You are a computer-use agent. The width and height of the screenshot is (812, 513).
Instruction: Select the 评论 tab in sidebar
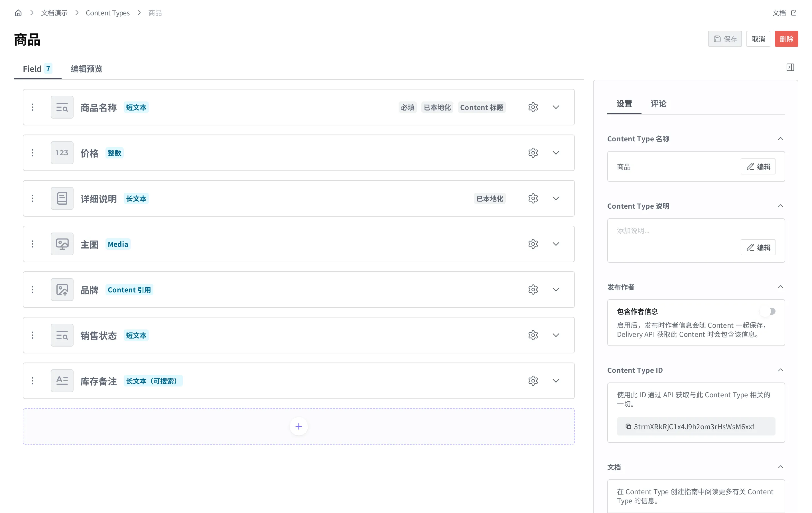pyautogui.click(x=659, y=104)
